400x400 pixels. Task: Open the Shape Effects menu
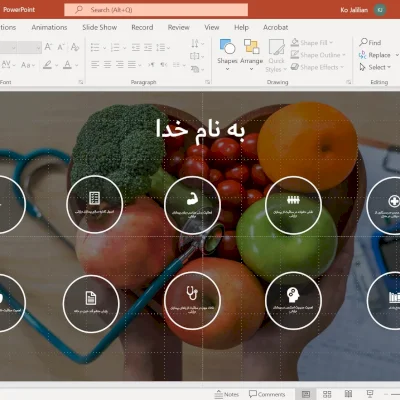click(317, 67)
